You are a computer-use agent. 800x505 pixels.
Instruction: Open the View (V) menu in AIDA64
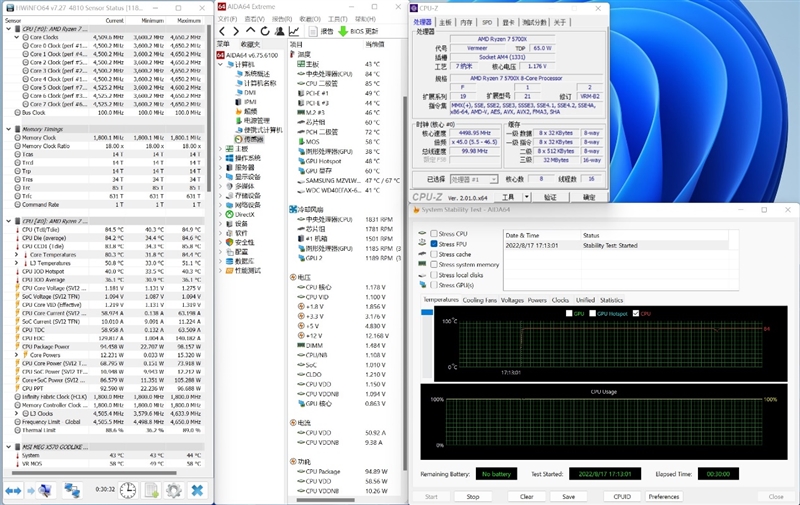point(255,19)
